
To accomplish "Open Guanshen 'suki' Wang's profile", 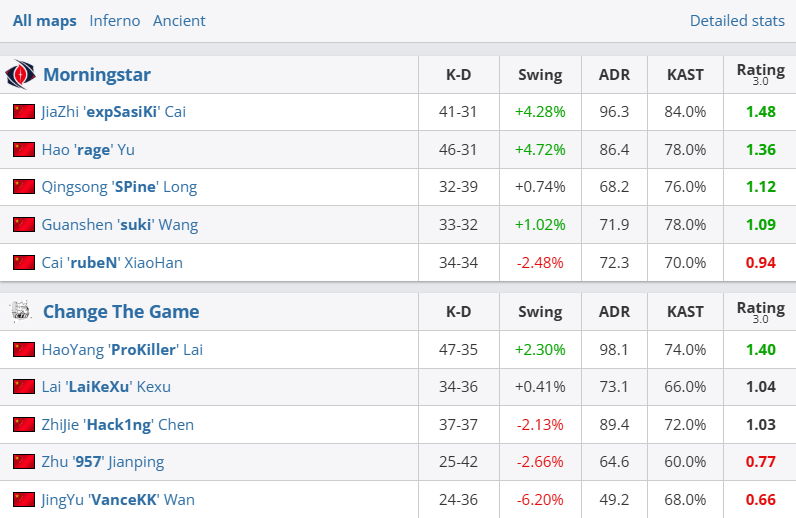I will pos(120,225).
